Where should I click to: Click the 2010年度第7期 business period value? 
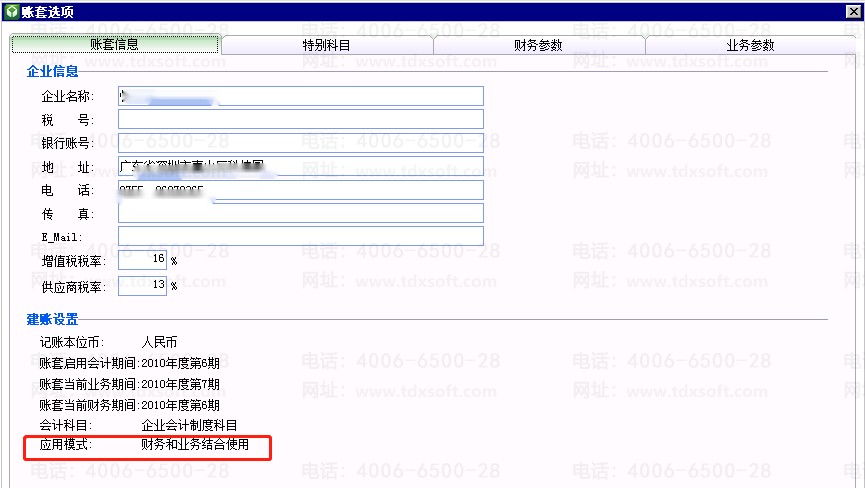[180, 384]
